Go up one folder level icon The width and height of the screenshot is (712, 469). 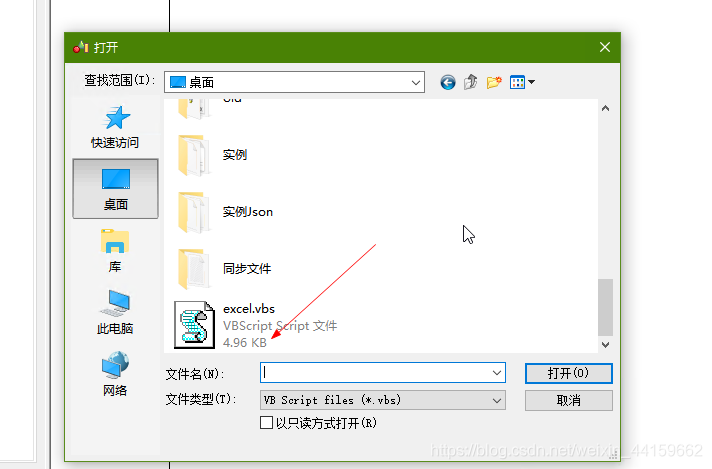[x=471, y=82]
